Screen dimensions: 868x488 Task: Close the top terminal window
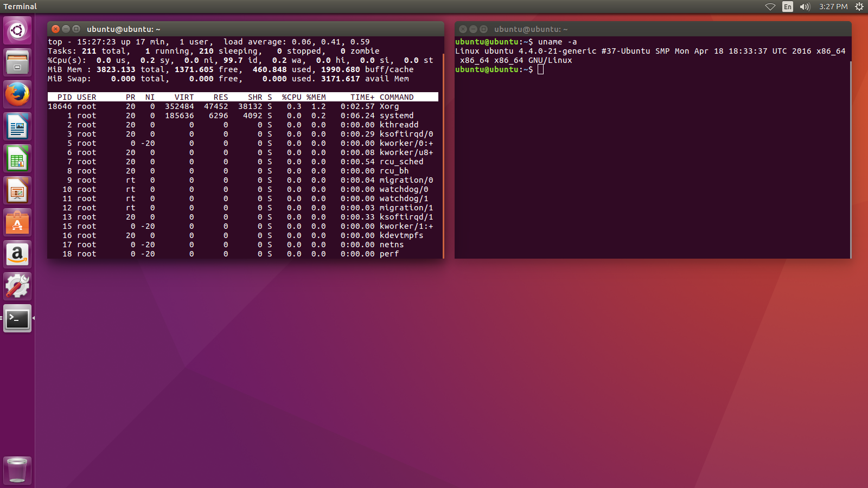55,29
